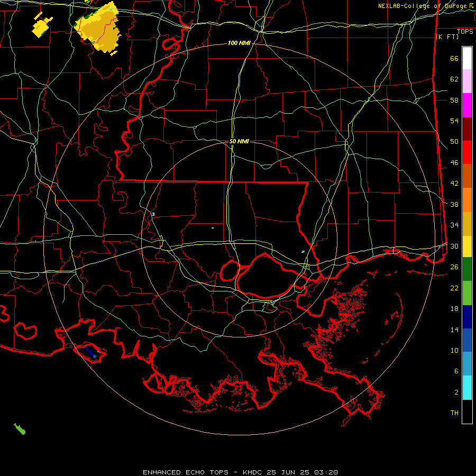Click the "18" legend value
476x476 pixels.
coord(454,309)
